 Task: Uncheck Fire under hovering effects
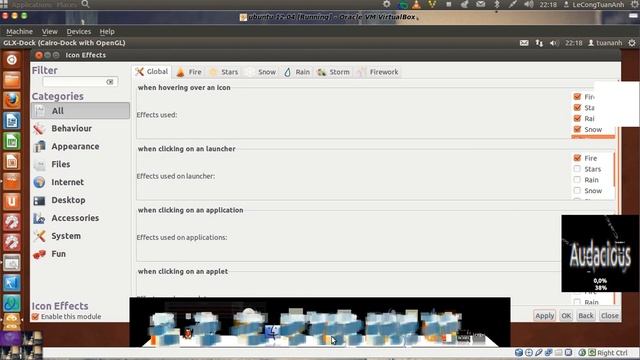click(x=577, y=97)
